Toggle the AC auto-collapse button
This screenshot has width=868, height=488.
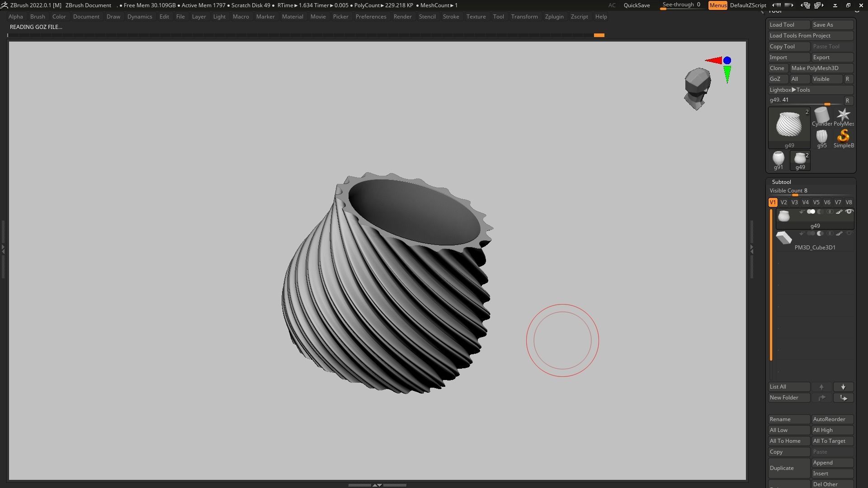[x=612, y=5]
